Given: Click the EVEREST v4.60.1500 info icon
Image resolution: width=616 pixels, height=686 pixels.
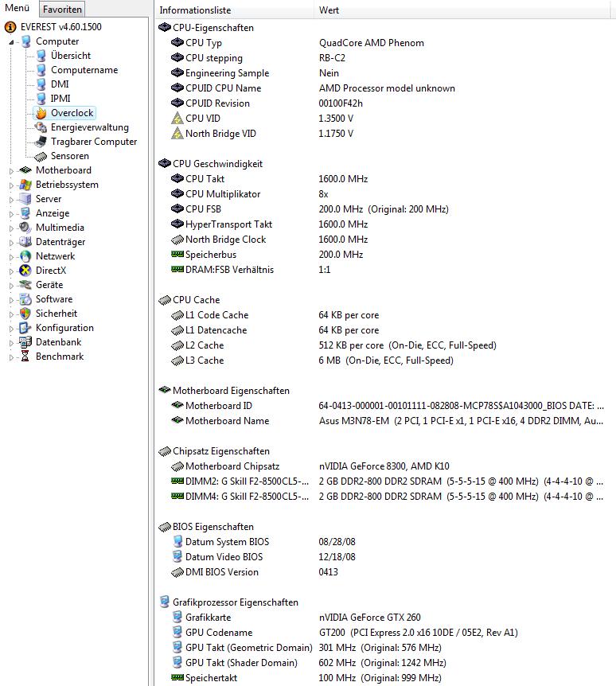Looking at the screenshot, I should coord(10,27).
